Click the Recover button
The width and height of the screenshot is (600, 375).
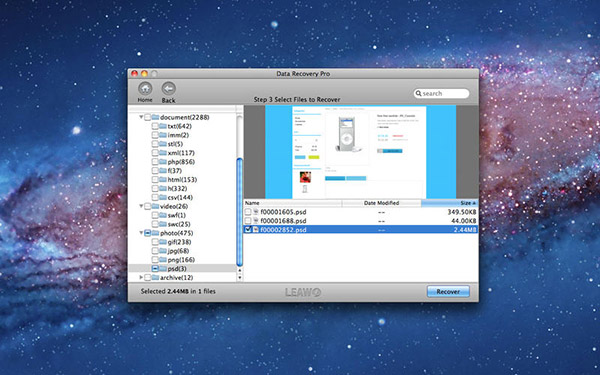pos(448,292)
